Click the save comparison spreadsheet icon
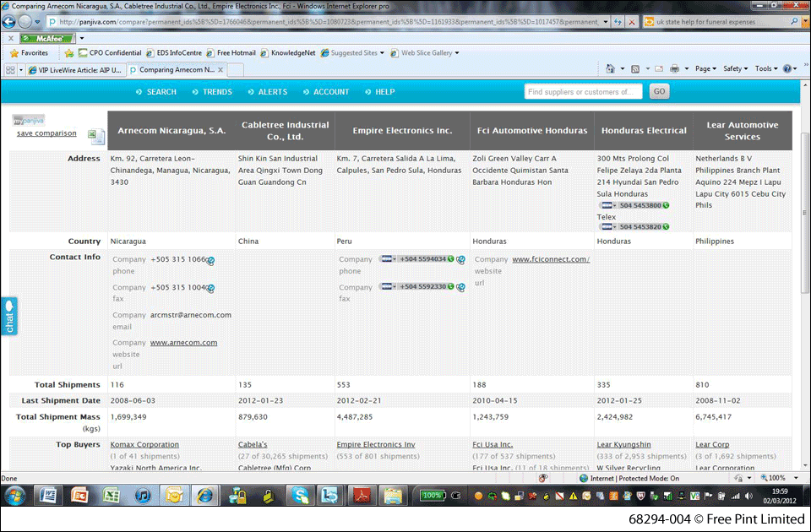The image size is (811, 532). 95,137
